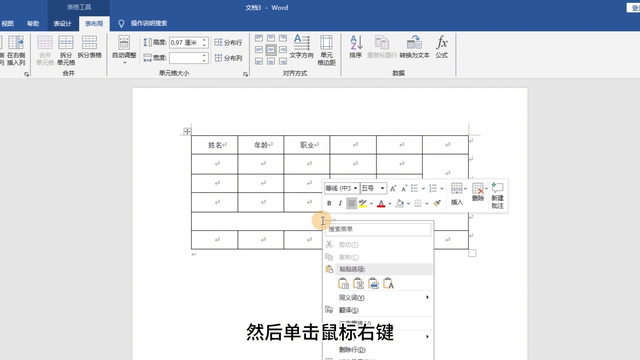640x360 pixels.
Task: Toggle Italic in the mini toolbar
Action: point(340,203)
